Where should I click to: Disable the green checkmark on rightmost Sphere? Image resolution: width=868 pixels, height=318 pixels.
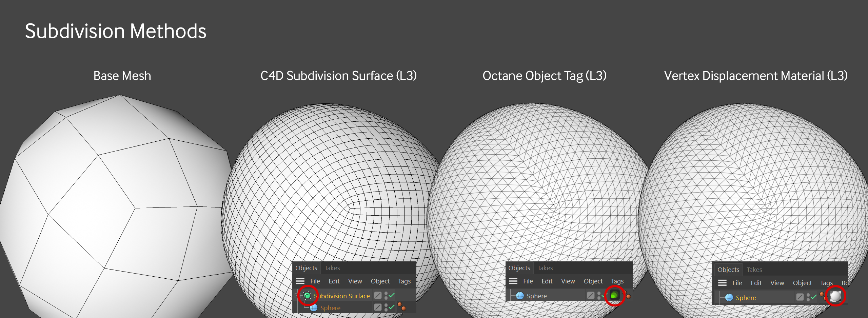[x=814, y=297]
